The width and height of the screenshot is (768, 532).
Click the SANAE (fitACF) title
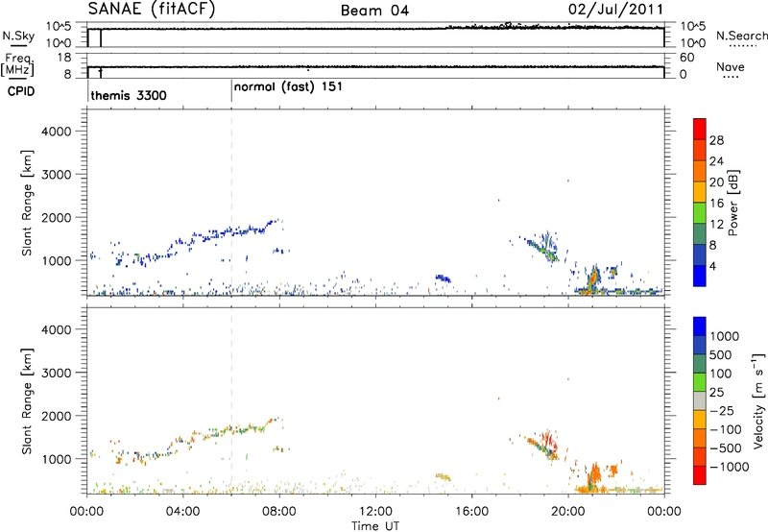(152, 9)
